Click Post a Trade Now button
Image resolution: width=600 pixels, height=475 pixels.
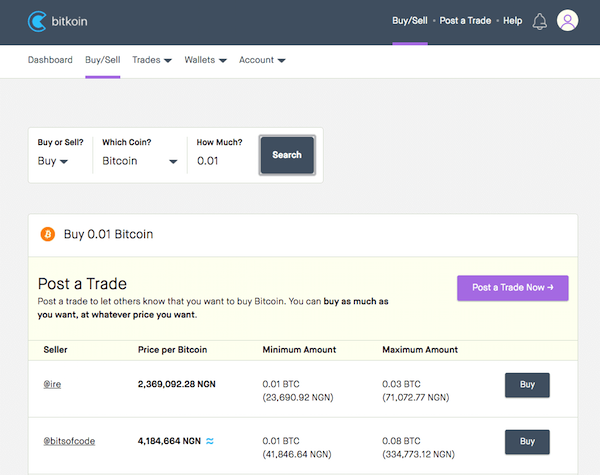(512, 288)
